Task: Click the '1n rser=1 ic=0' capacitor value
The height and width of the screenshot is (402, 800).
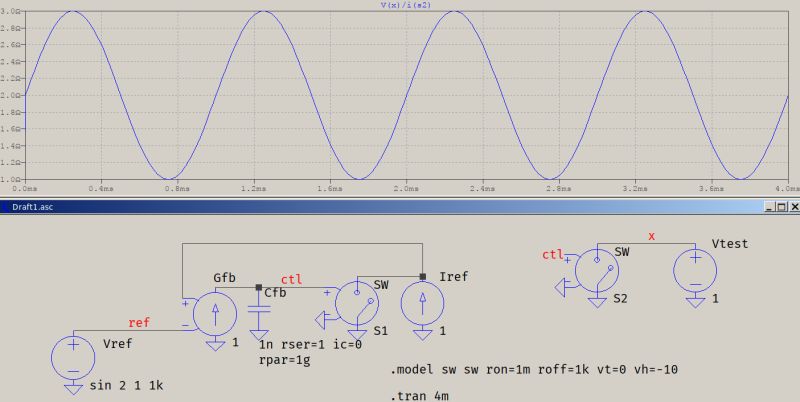Action: click(310, 345)
